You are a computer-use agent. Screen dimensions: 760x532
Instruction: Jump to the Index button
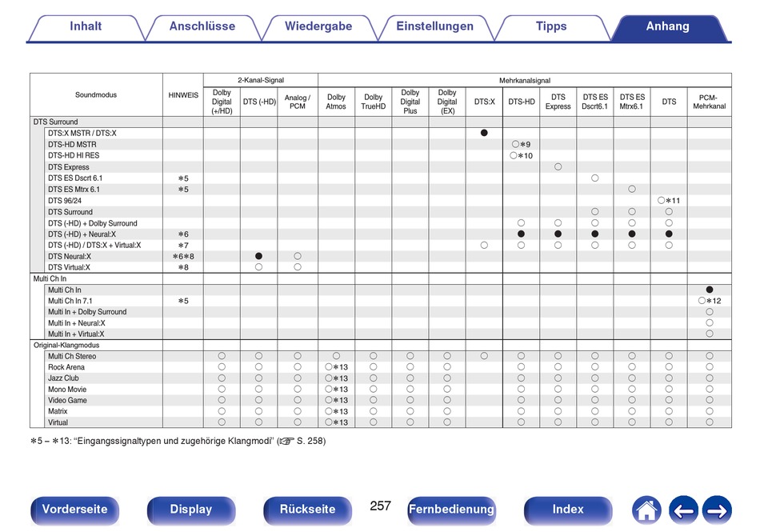pos(568,510)
